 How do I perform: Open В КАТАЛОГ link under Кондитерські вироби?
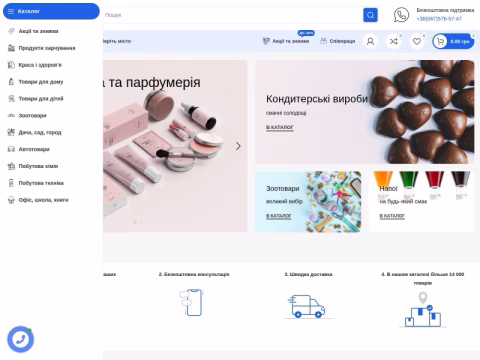280,127
